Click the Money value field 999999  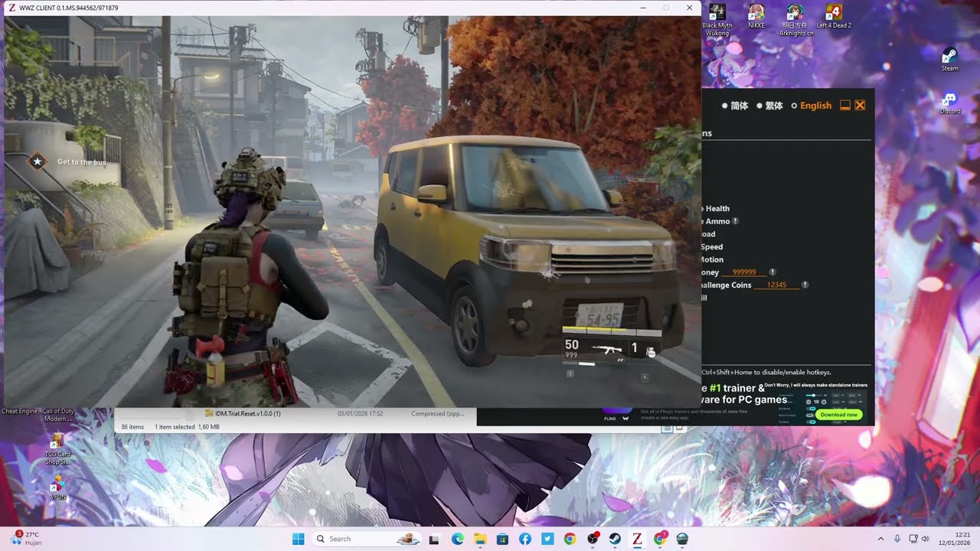click(x=744, y=272)
